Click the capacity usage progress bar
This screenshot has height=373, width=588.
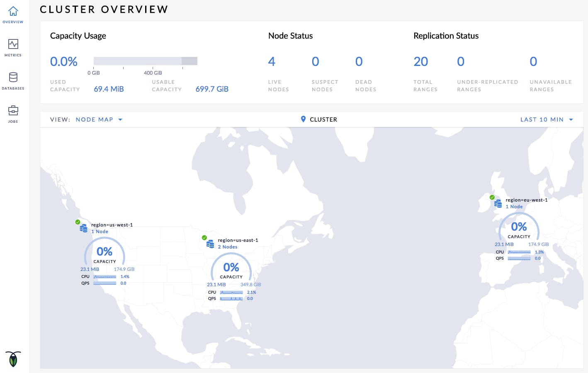point(145,61)
